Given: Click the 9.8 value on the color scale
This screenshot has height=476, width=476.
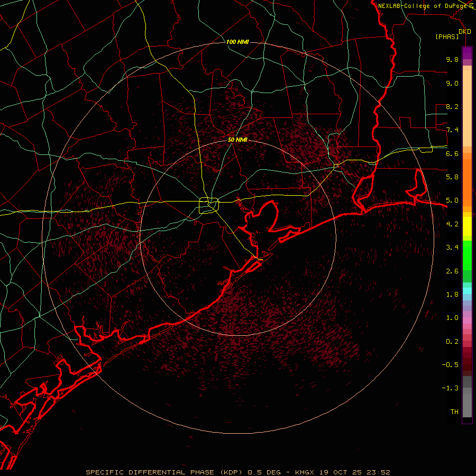Looking at the screenshot, I should click(x=452, y=59).
